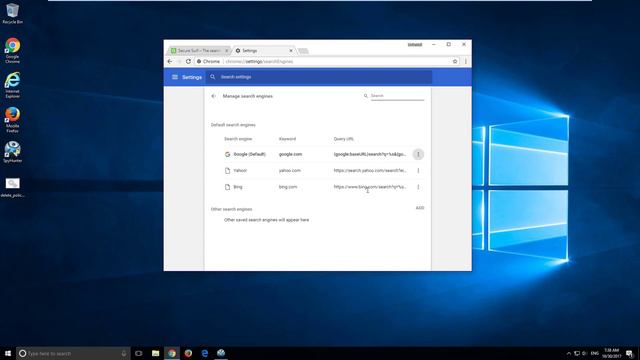Open the Recycle Bin desktop icon
The height and width of the screenshot is (360, 640).
[x=12, y=13]
